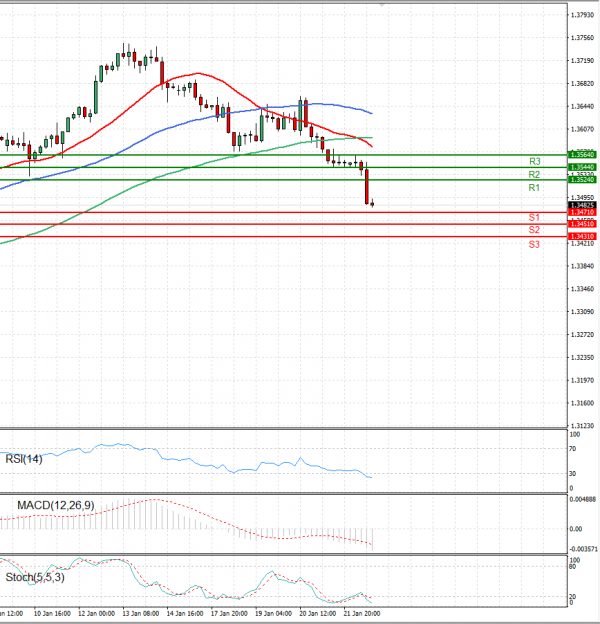Select the RSI(14) indicator label
Image resolution: width=600 pixels, height=624 pixels.
tap(24, 459)
